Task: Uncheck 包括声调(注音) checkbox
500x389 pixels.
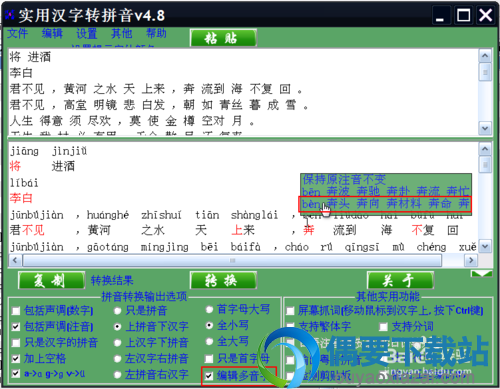Action: [x=16, y=327]
